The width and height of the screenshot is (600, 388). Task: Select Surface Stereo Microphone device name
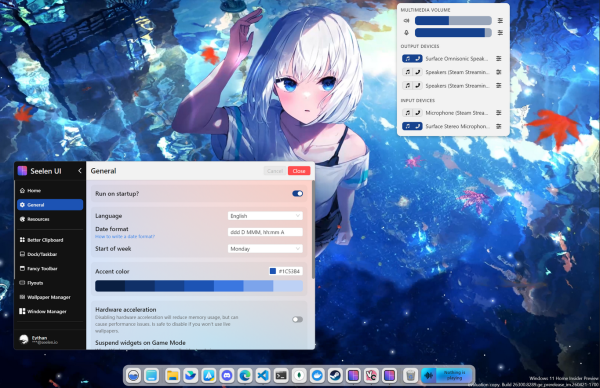pyautogui.click(x=457, y=126)
